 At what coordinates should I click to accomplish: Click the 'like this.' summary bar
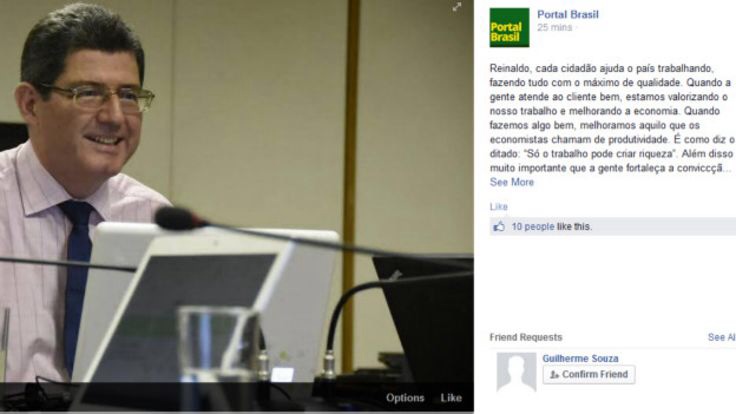click(613, 227)
